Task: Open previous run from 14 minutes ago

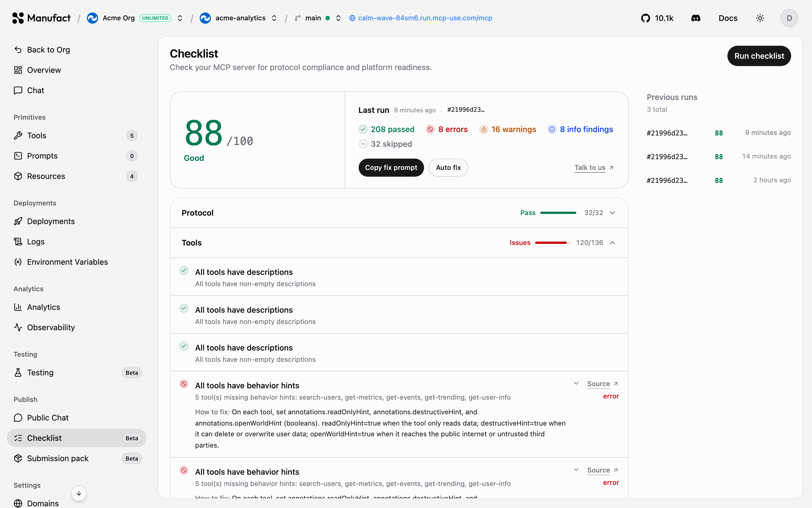Action: coord(718,157)
